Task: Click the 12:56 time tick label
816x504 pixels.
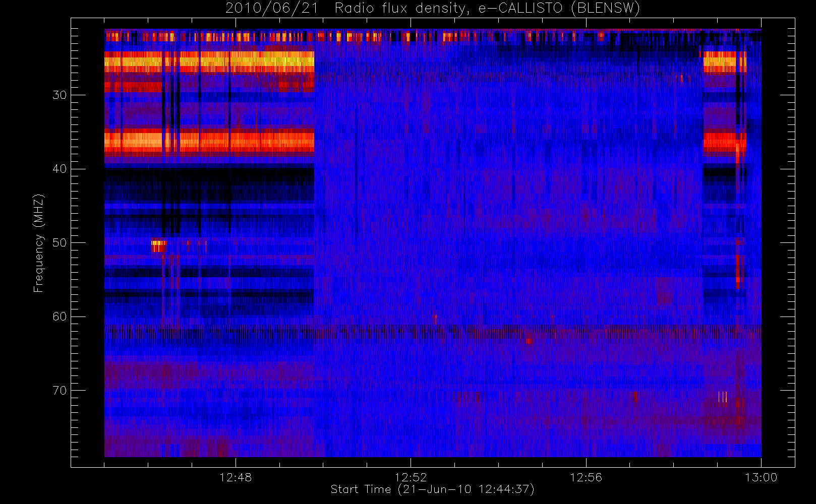Action: tap(586, 477)
